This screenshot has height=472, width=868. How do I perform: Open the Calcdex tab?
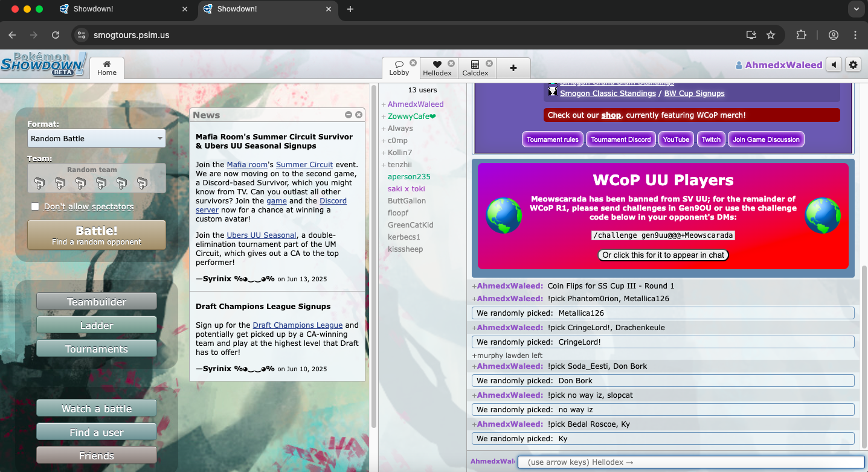click(x=475, y=68)
